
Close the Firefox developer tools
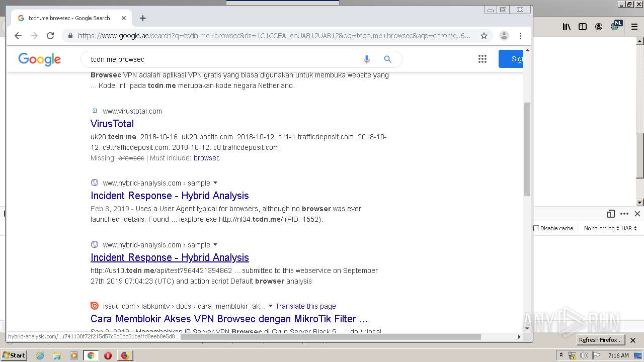click(x=637, y=214)
